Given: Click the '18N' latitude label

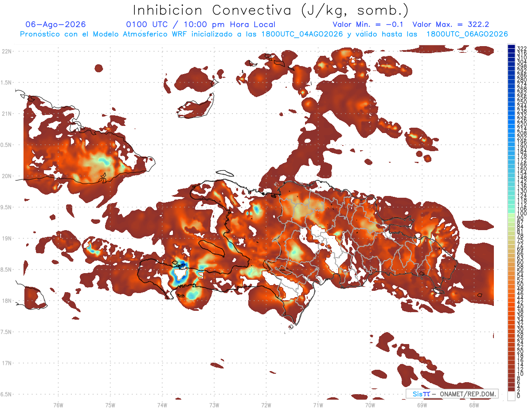Looking at the screenshot, I should tap(7, 301).
